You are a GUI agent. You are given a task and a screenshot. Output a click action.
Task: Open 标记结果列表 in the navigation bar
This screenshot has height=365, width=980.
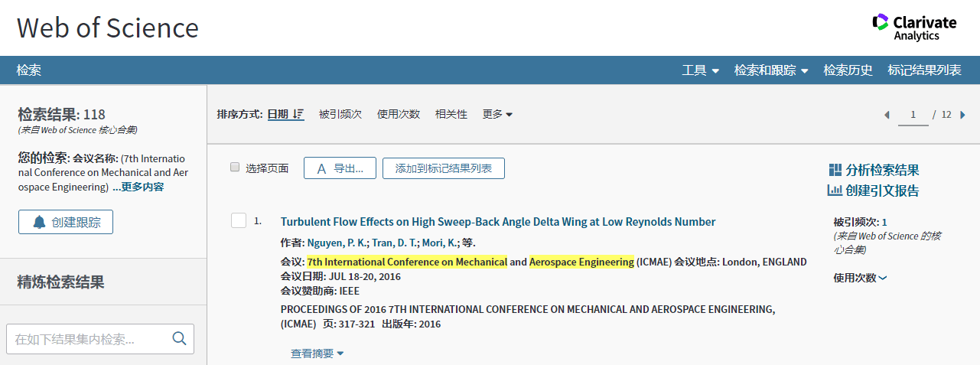click(x=924, y=70)
